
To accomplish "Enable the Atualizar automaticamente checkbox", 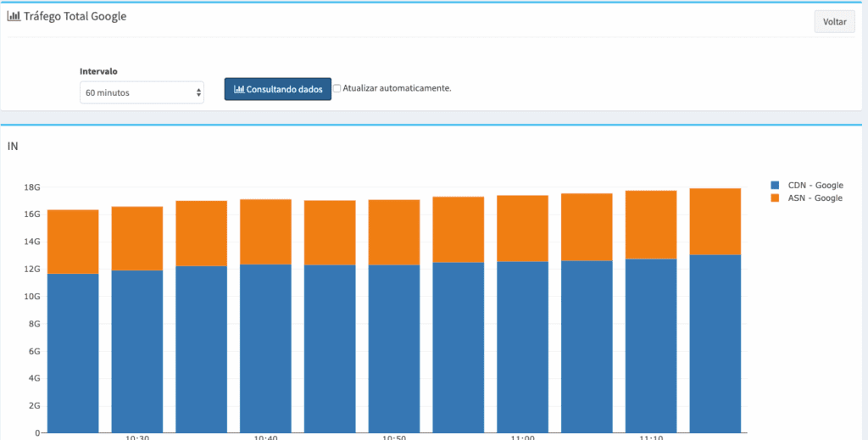I will [337, 88].
